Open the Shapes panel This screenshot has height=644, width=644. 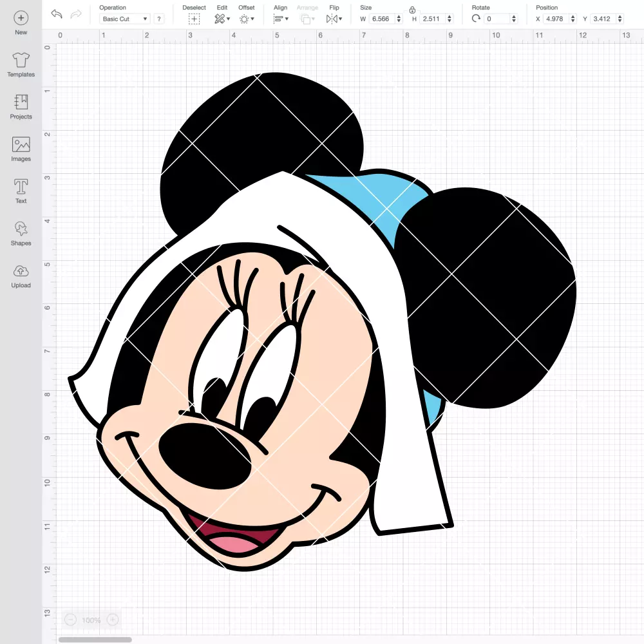pyautogui.click(x=21, y=229)
